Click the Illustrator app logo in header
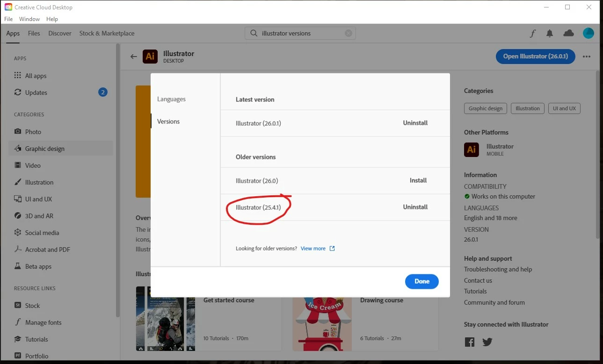 [x=150, y=57]
